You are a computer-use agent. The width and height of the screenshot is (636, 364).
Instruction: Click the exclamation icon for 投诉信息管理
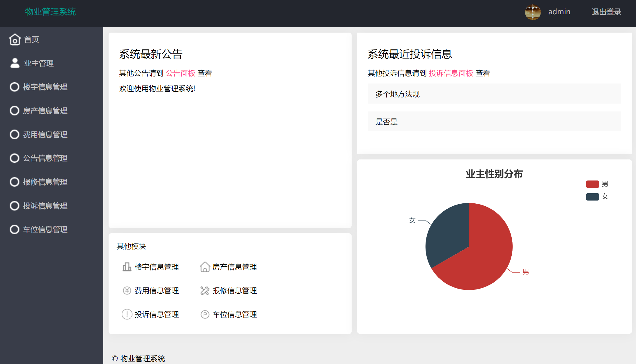[x=127, y=314]
